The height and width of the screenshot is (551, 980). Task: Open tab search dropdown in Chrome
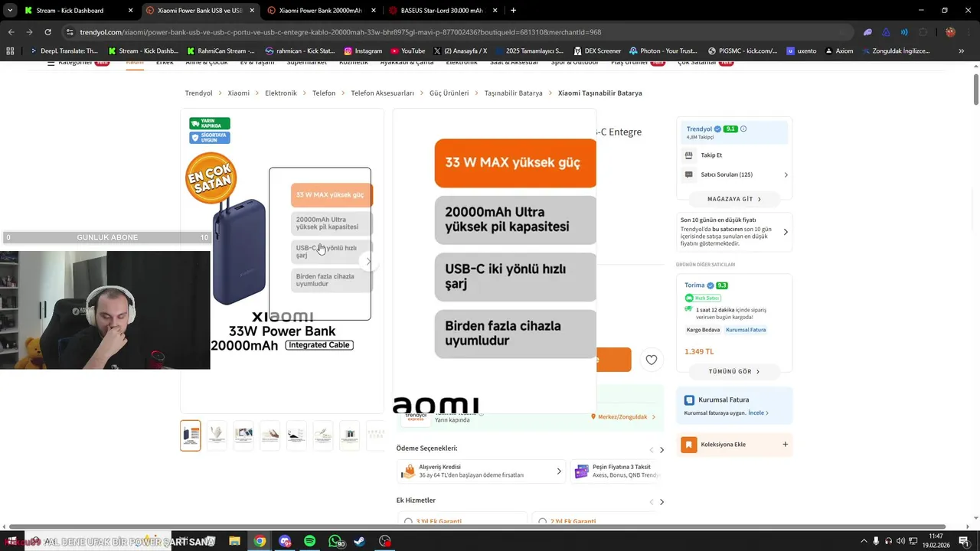coord(10,11)
